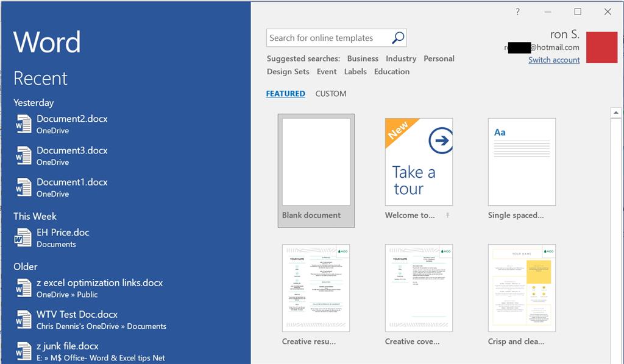Open recent file Document2.docx

coord(72,119)
